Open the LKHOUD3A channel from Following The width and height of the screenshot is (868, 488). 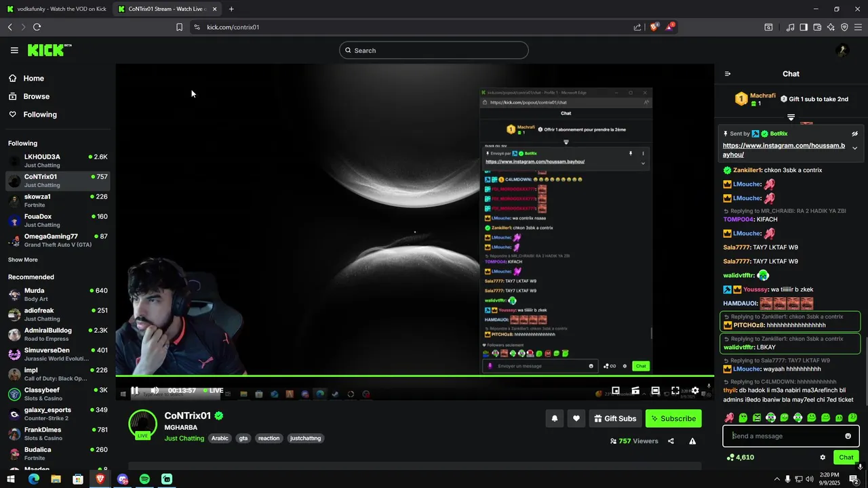tap(58, 161)
